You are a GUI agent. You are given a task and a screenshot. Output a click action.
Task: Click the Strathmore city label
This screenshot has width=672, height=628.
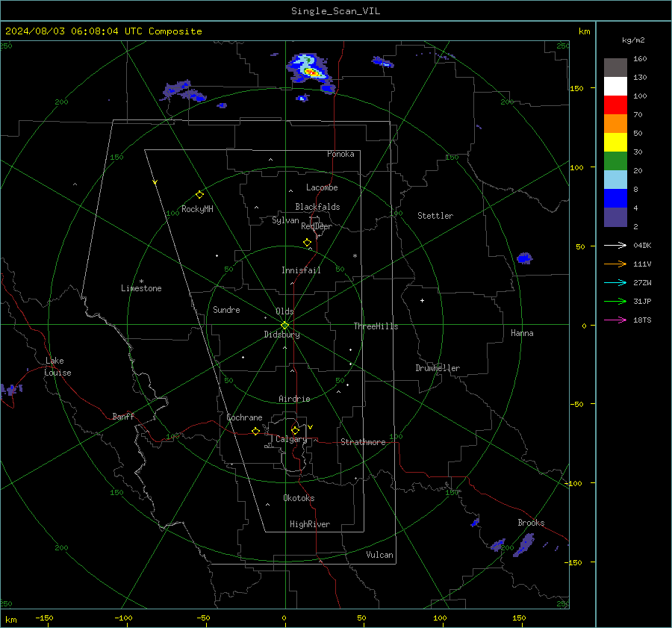[363, 442]
